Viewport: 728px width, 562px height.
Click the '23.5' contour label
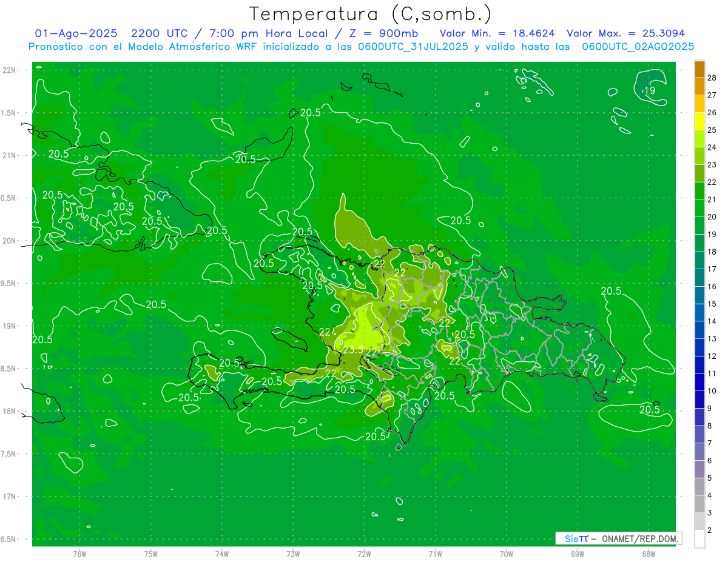(353, 350)
